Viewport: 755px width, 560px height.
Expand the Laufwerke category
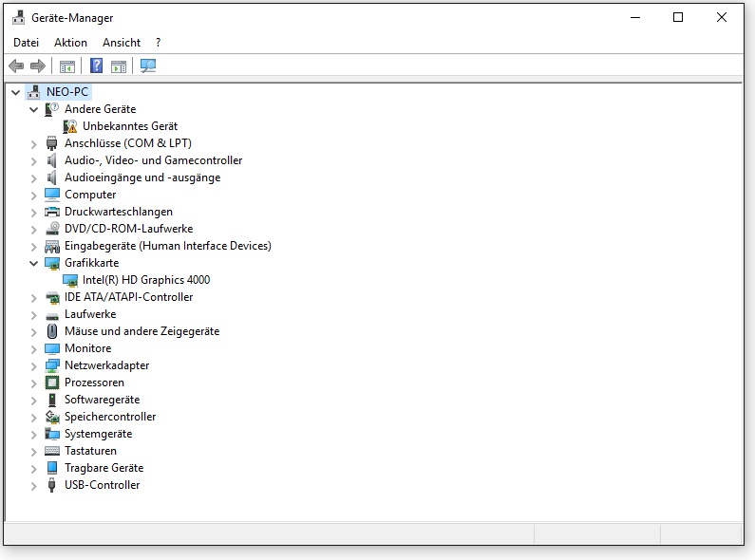point(33,315)
